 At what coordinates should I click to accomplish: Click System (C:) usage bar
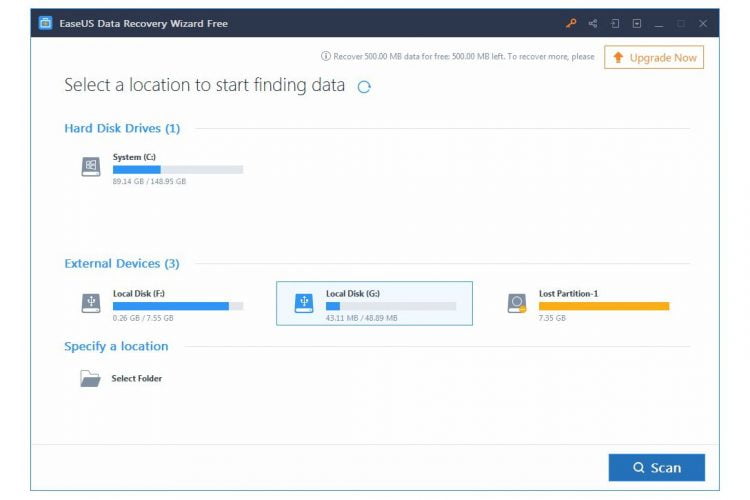tap(178, 169)
